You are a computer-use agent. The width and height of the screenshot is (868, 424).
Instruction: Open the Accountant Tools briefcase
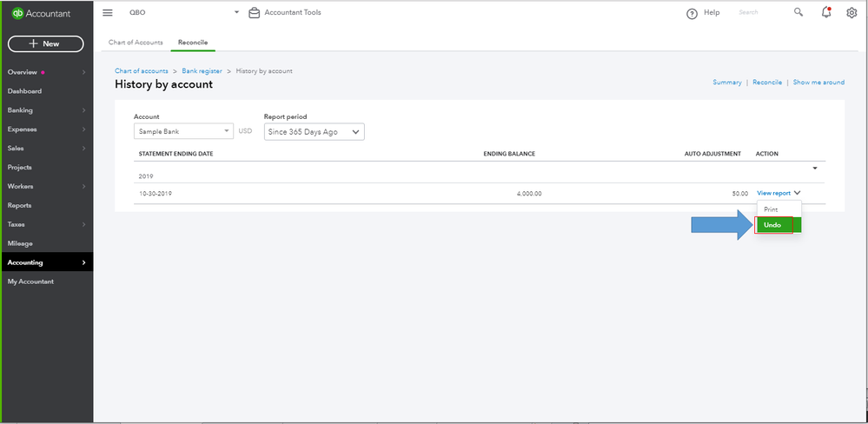(255, 13)
